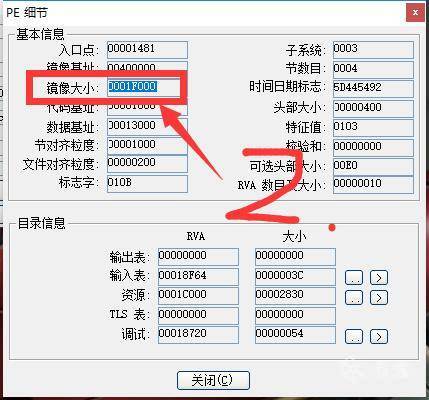Click the 输出表 size field
This screenshot has width=429, height=400.
(295, 256)
